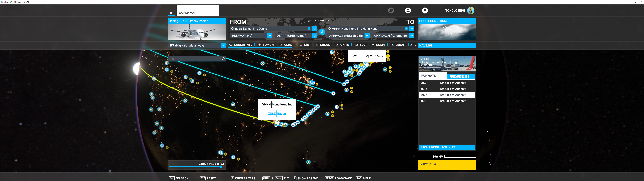Run search with the magnifier icon

223,59
